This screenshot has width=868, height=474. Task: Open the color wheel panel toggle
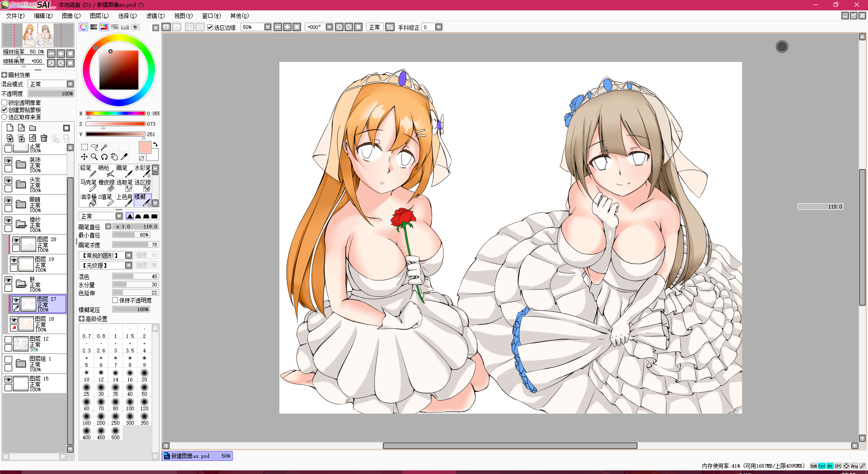[x=84, y=27]
